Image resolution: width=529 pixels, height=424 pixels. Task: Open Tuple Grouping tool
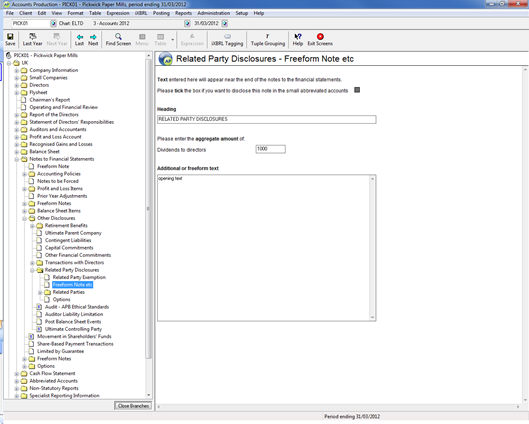(268, 39)
